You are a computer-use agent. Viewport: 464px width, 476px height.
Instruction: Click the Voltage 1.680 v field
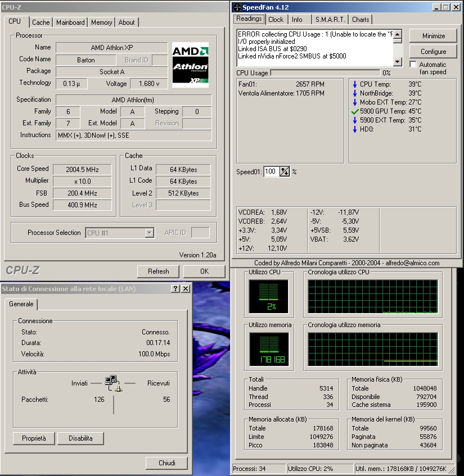(x=149, y=84)
